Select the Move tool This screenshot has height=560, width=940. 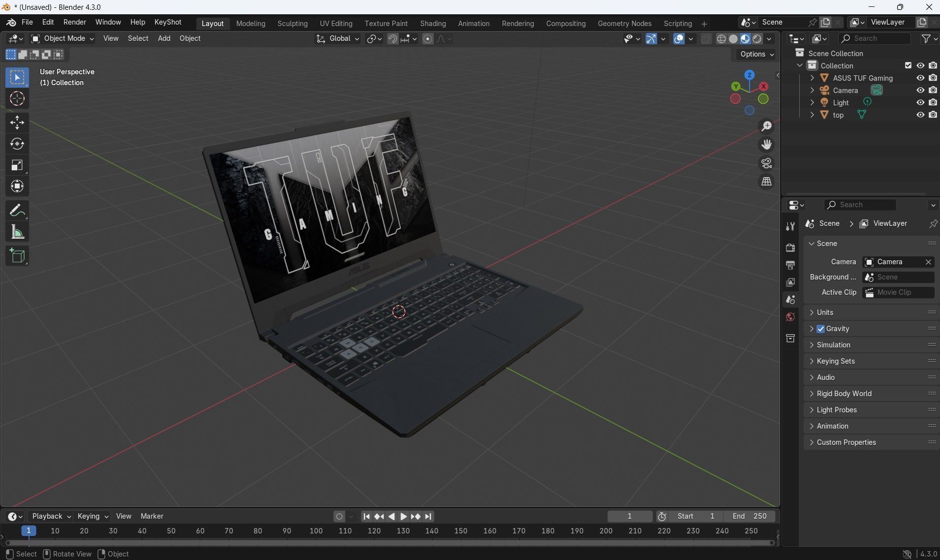point(17,123)
